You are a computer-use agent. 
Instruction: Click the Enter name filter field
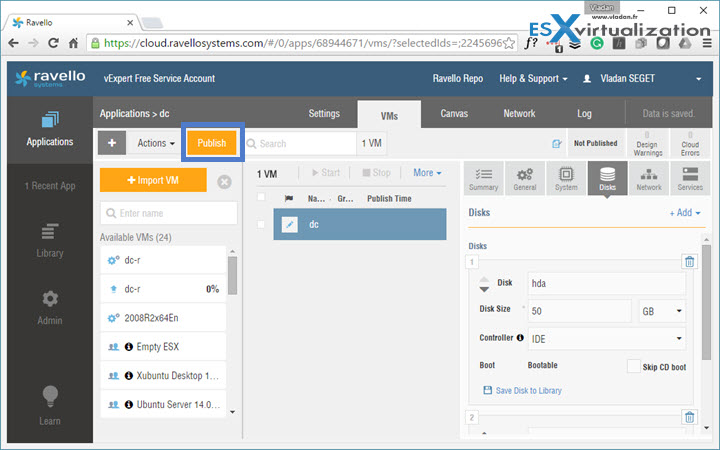[169, 213]
